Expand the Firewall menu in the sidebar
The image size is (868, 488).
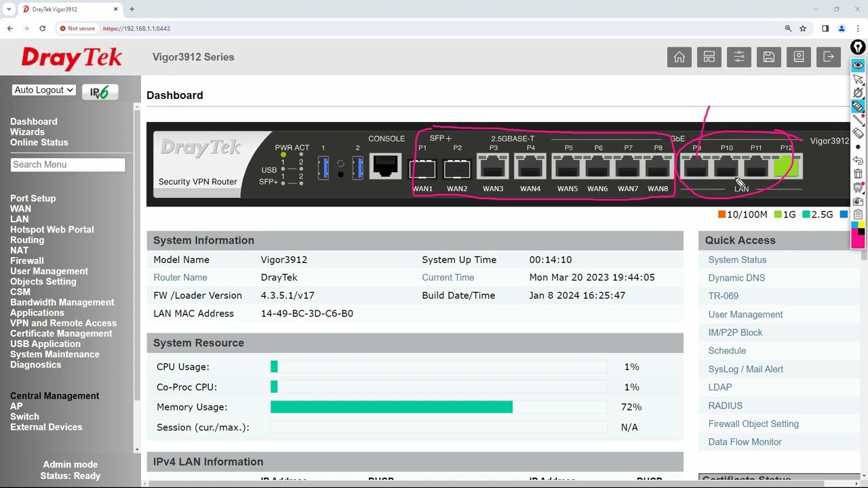point(26,260)
